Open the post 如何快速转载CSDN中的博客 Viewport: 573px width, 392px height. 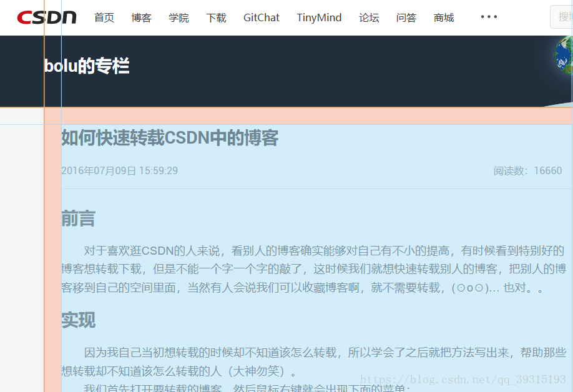pyautogui.click(x=170, y=138)
